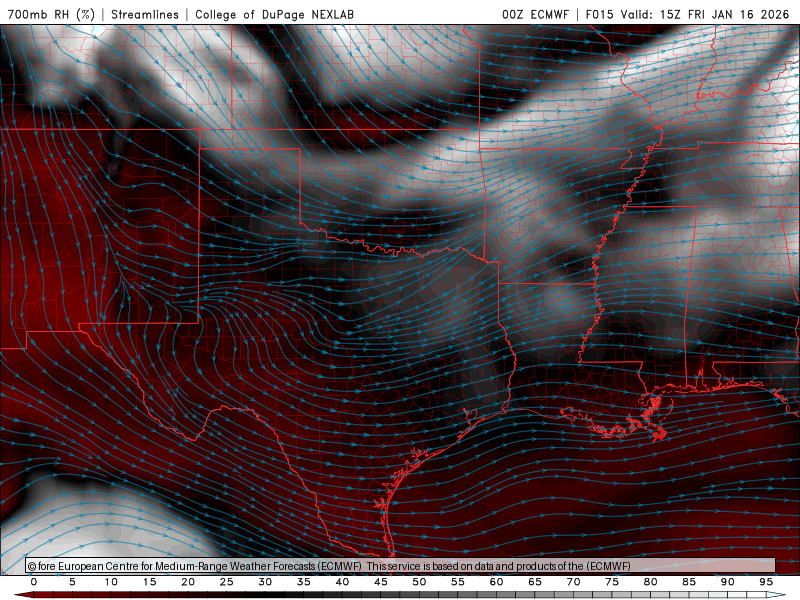Image resolution: width=800 pixels, height=600 pixels.
Task: Click the 'Streamlines' label in header
Action: point(145,14)
